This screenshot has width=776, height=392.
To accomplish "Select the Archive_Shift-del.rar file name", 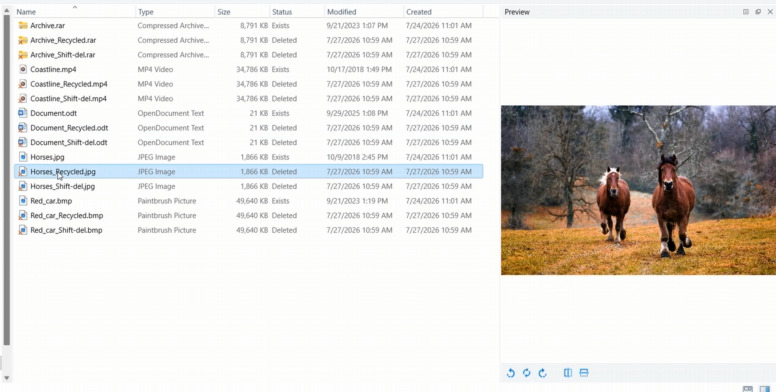I will point(63,54).
